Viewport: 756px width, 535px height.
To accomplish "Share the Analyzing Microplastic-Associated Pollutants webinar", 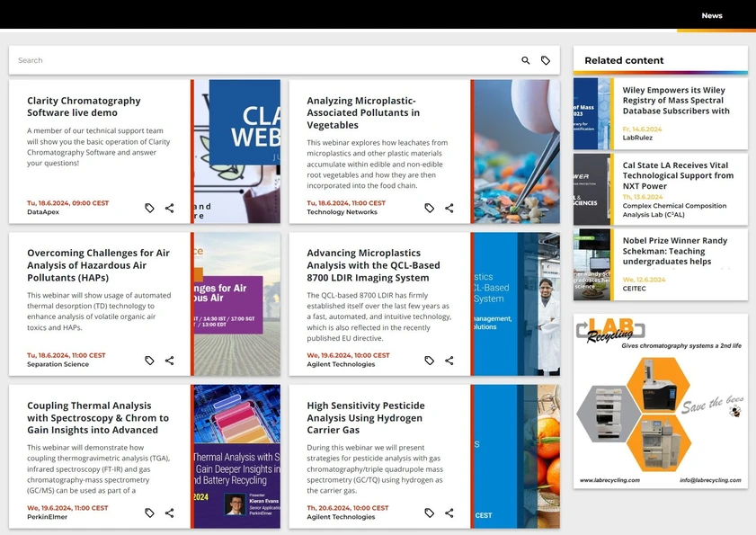I will [449, 208].
